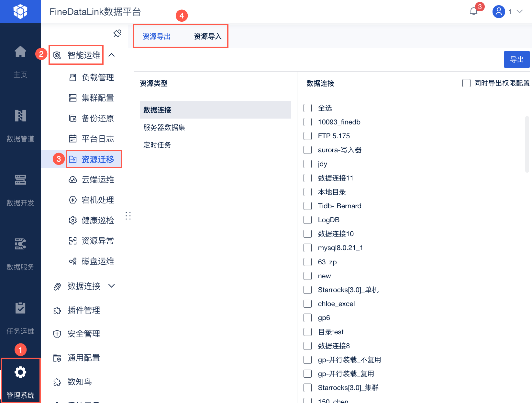This screenshot has height=403, width=532.
Task: Click the 宕机处理 icon
Action: click(73, 200)
